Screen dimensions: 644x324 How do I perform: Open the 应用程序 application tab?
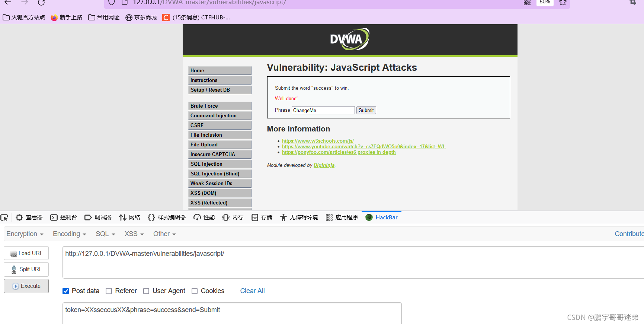[x=342, y=217]
